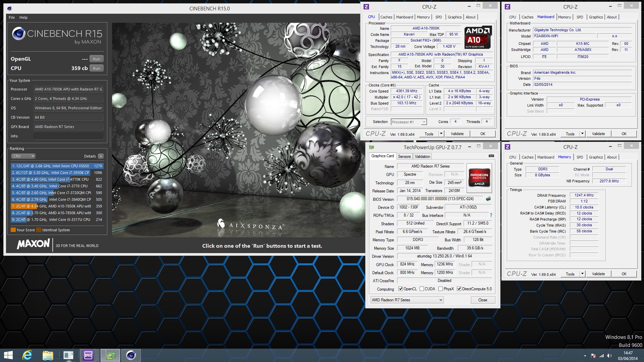This screenshot has height=362, width=644.
Task: Open the Windows Start button
Action: tap(8, 355)
